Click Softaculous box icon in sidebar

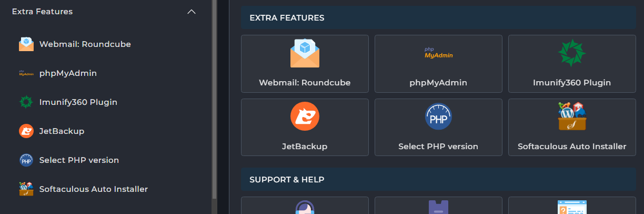tap(26, 189)
